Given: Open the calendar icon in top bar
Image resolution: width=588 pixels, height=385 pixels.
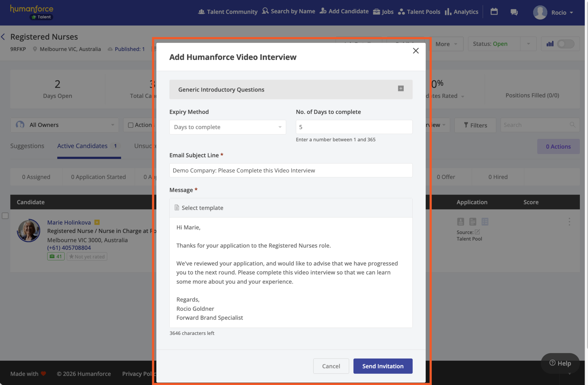Looking at the screenshot, I should [x=494, y=12].
